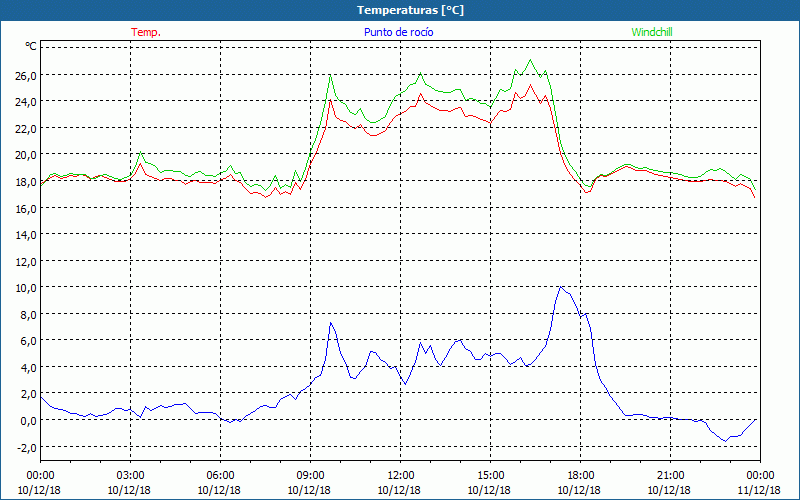Image resolution: width=800 pixels, height=500 pixels.
Task: Click the 21:00 time axis label
Action: tap(670, 476)
